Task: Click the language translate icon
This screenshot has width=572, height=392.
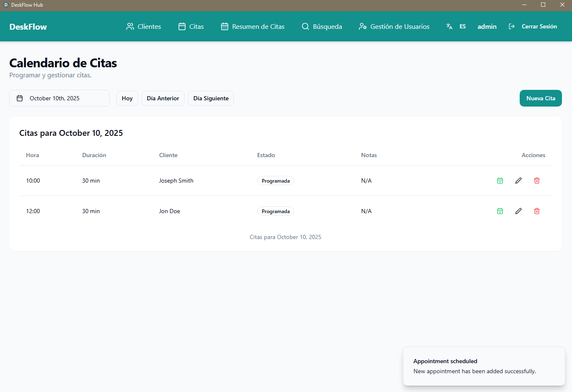Action: click(449, 26)
